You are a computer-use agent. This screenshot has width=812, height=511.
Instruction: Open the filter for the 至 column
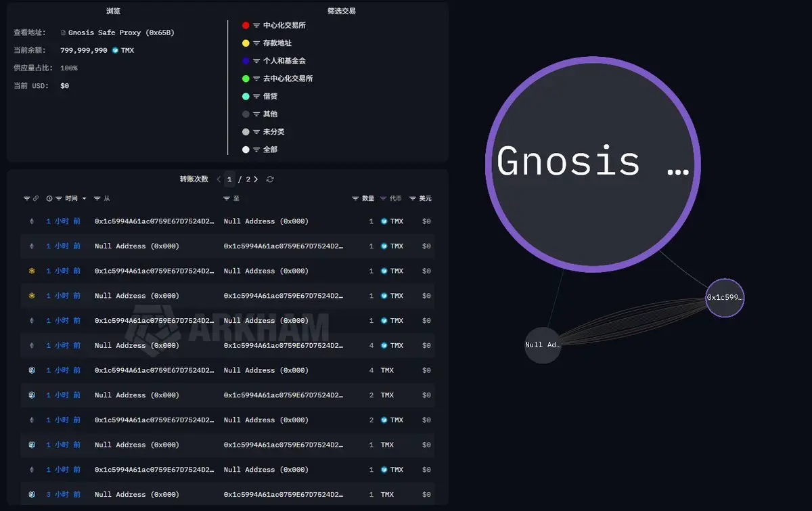[x=227, y=198]
